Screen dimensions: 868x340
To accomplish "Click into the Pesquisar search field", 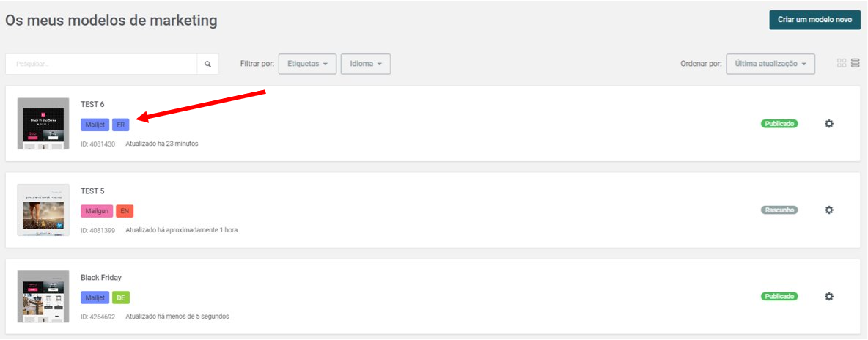I will tap(101, 64).
